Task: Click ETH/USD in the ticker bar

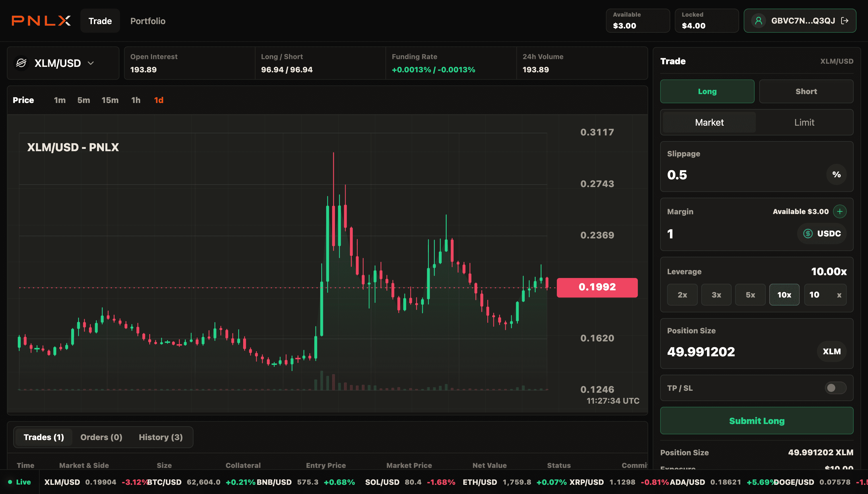Action: pos(480,482)
